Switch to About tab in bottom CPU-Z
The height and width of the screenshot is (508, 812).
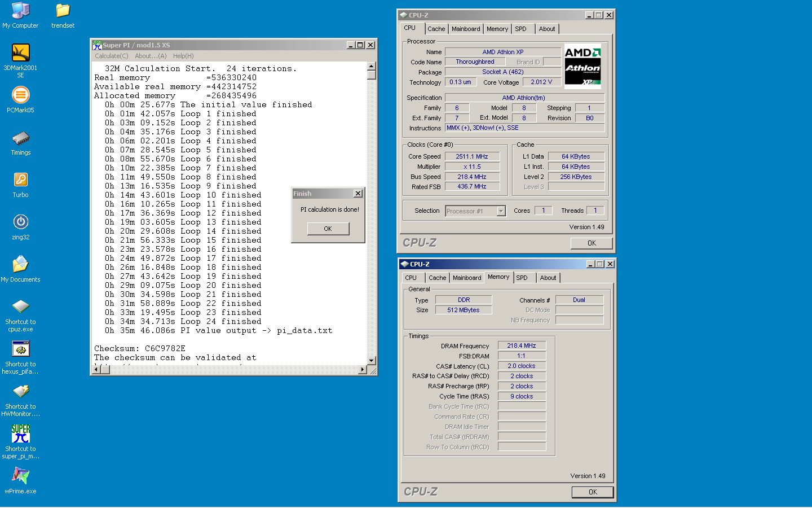pos(548,278)
